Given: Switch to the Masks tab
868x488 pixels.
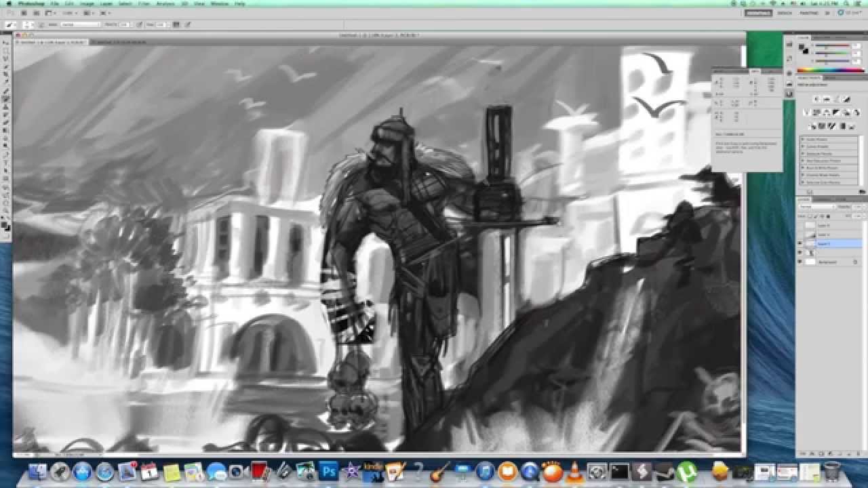Looking at the screenshot, I should click(x=831, y=78).
